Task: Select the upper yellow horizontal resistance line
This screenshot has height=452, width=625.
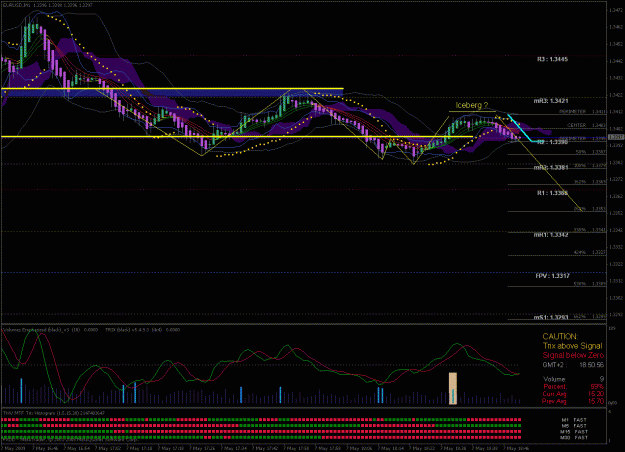Action: pos(172,88)
